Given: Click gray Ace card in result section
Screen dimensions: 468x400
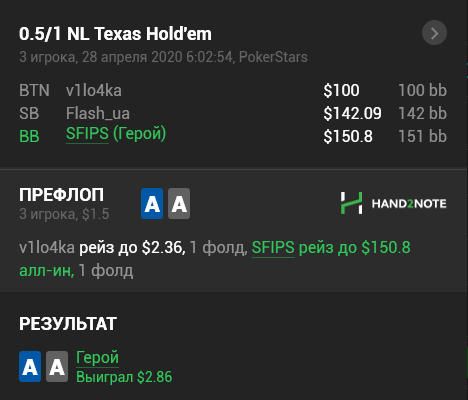Looking at the screenshot, I should 57,366.
